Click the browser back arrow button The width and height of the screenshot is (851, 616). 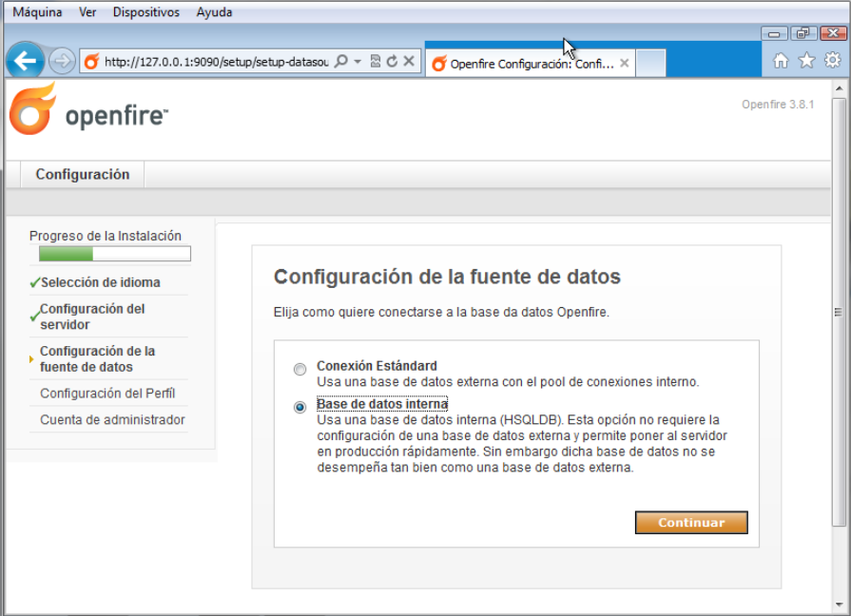tap(24, 62)
